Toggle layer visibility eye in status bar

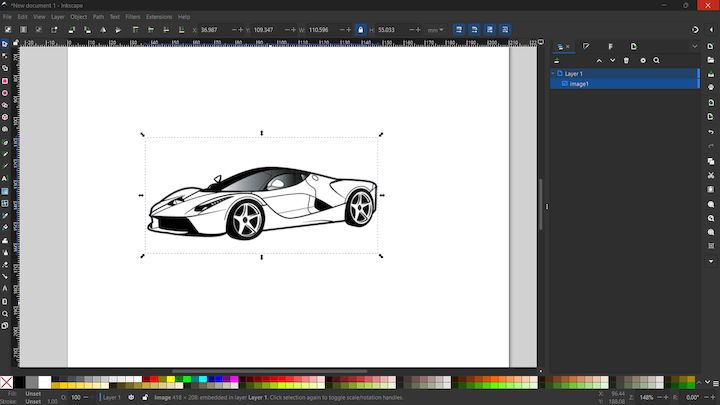pos(131,397)
